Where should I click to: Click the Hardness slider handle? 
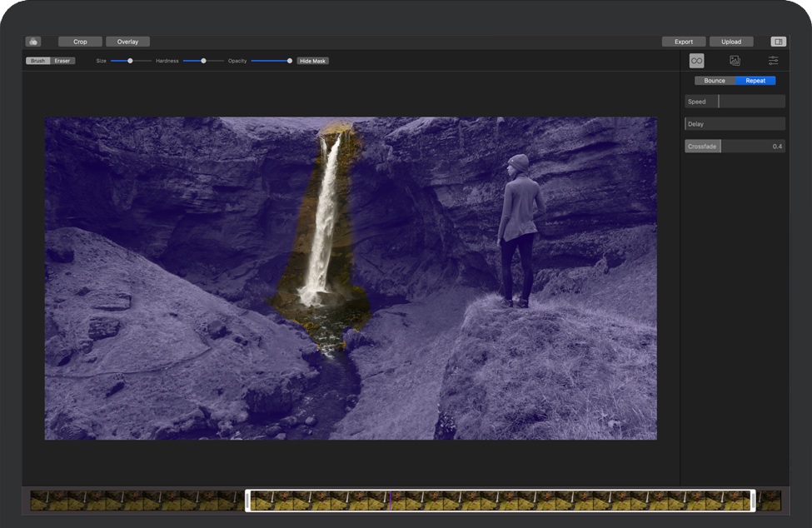tap(203, 61)
